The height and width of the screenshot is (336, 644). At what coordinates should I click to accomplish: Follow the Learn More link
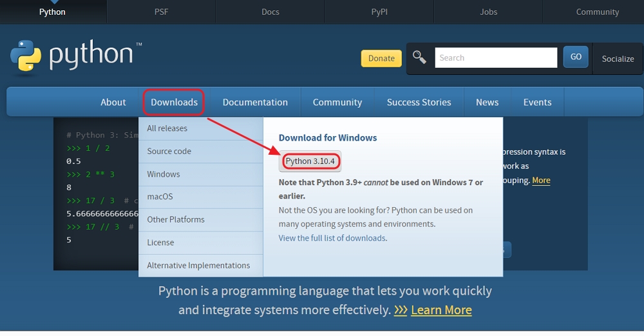[441, 310]
